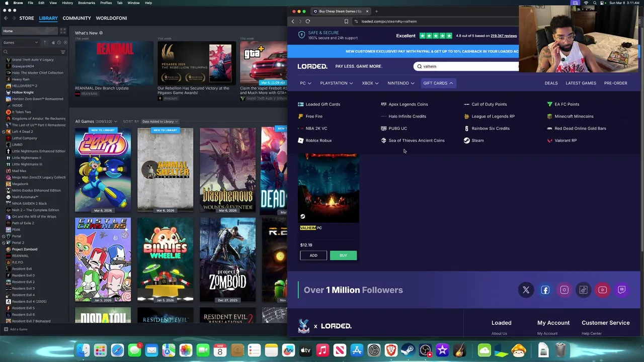
Task: Open Trash in the Dock
Action: (x=560, y=350)
